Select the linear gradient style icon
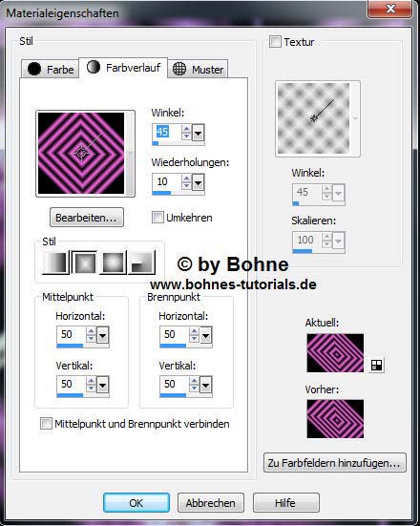This screenshot has height=526, width=420. [55, 263]
